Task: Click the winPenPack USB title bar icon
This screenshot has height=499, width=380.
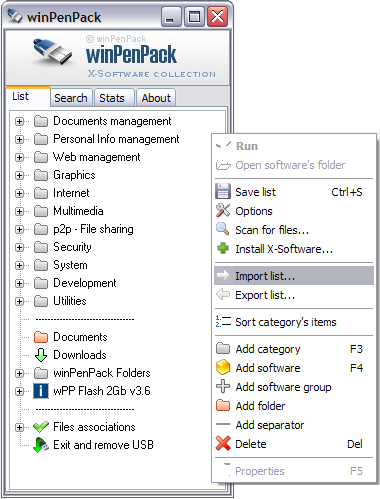Action: (x=15, y=17)
